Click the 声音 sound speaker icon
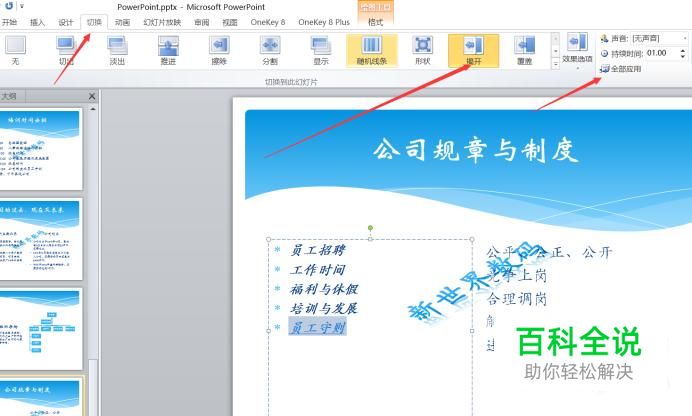 click(x=604, y=39)
